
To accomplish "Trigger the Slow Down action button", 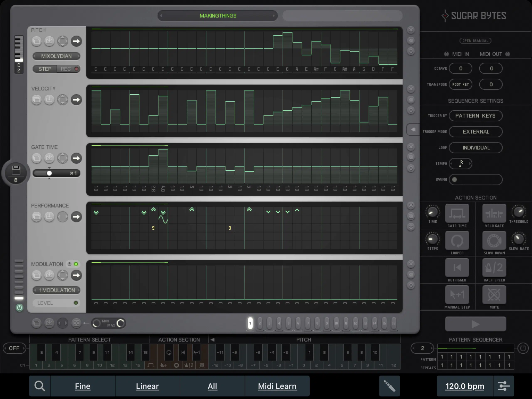I will coord(494,241).
